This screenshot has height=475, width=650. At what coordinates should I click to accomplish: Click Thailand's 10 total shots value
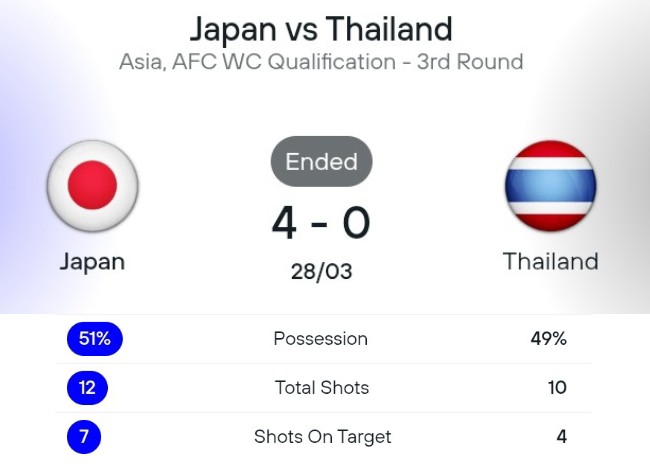tap(557, 388)
